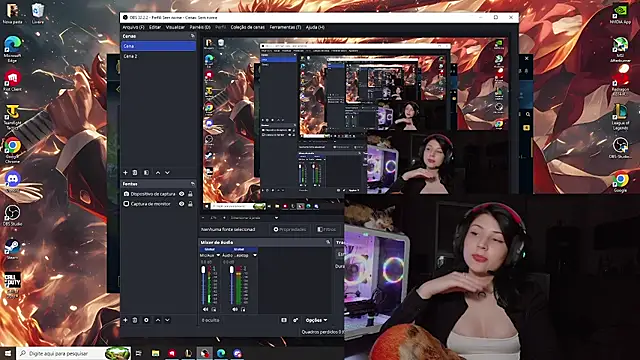
Task: Open Task View on the taskbar
Action: (x=139, y=353)
